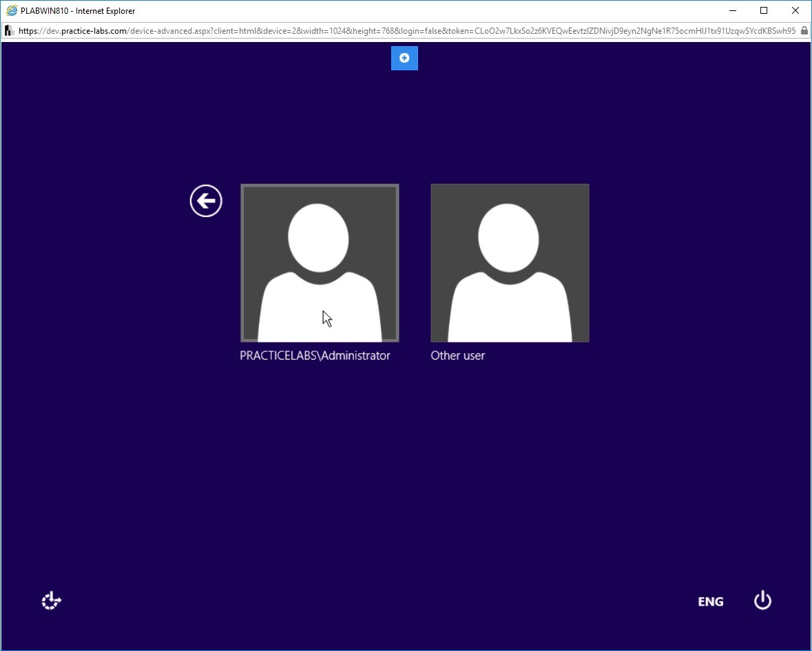Open the power options icon
This screenshot has height=651, width=812.
click(762, 601)
